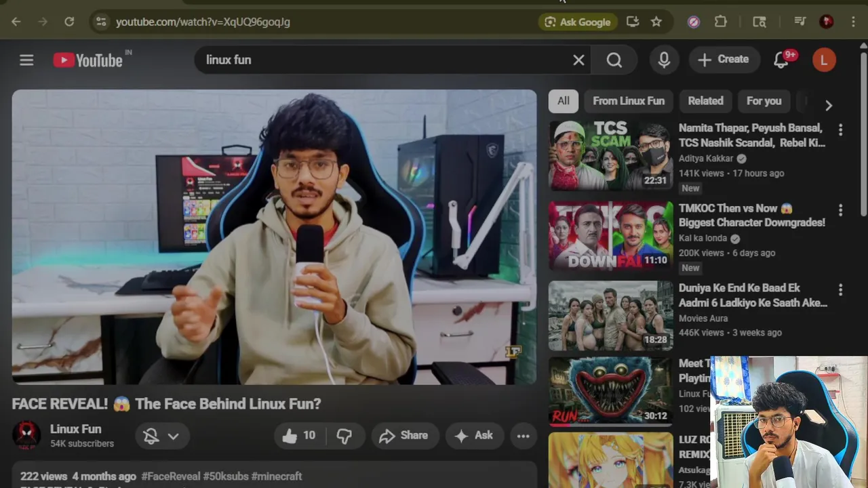Click the address bar URL
868x488 pixels.
coord(203,22)
